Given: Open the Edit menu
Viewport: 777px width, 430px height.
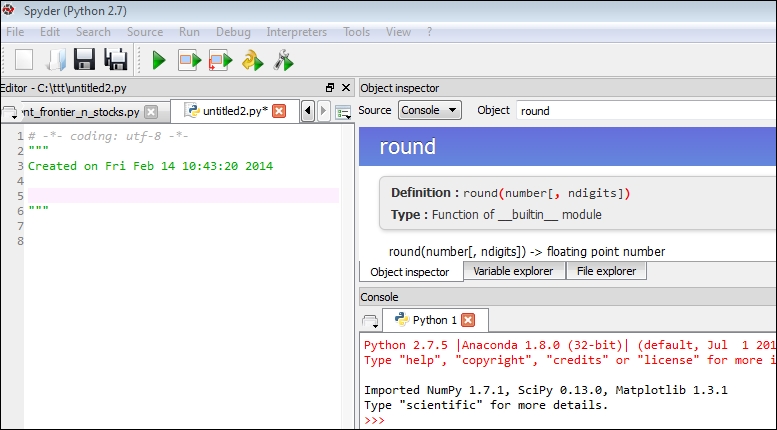Looking at the screenshot, I should [x=50, y=32].
